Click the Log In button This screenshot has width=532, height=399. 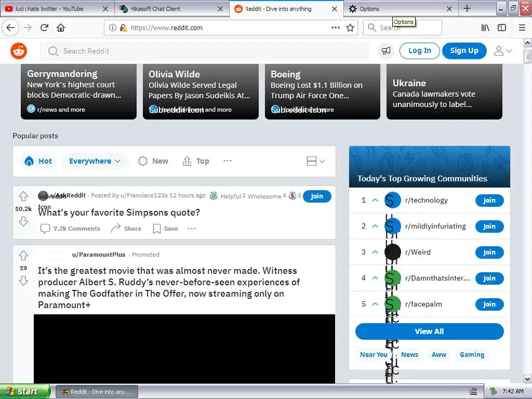point(420,51)
